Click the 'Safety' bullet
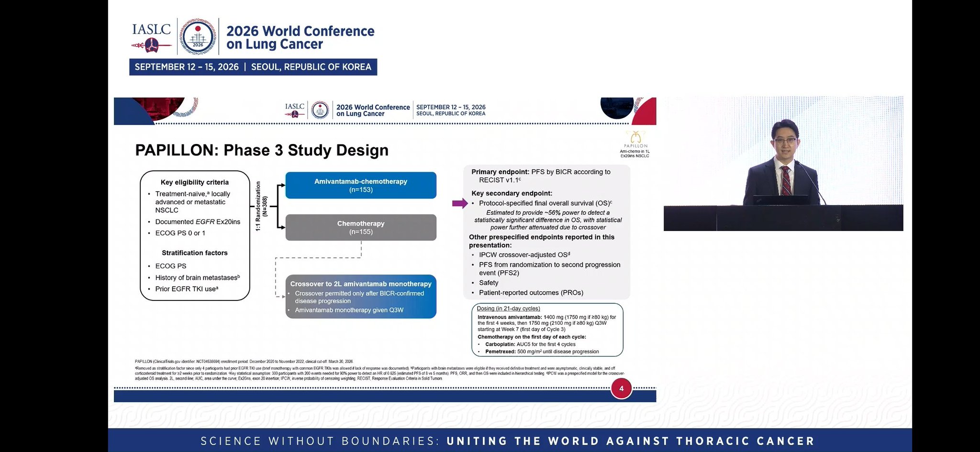This screenshot has height=452, width=980. (489, 283)
